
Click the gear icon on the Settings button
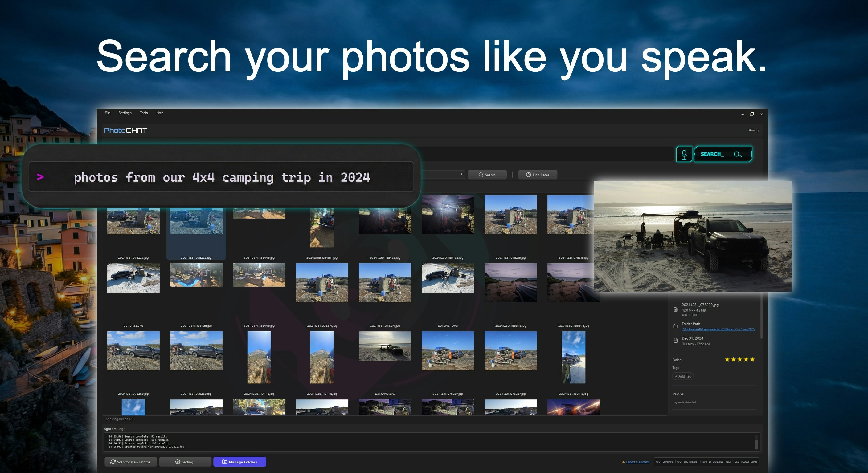pos(178,462)
